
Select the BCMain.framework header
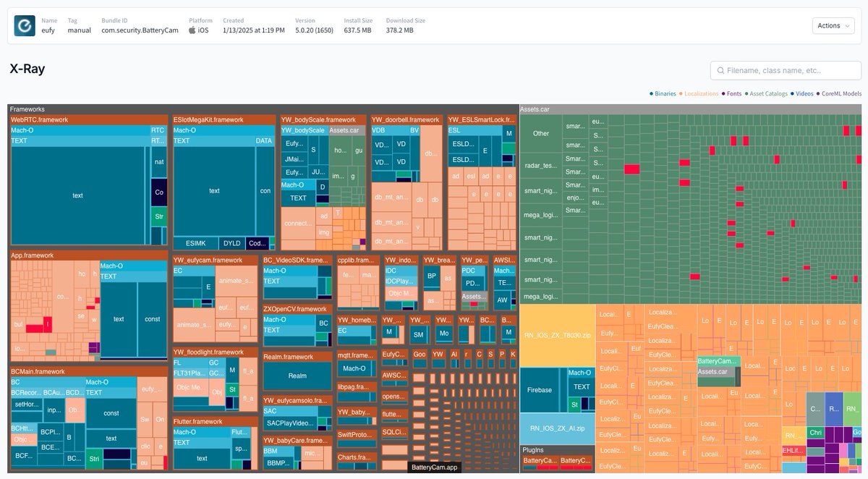pyautogui.click(x=88, y=371)
